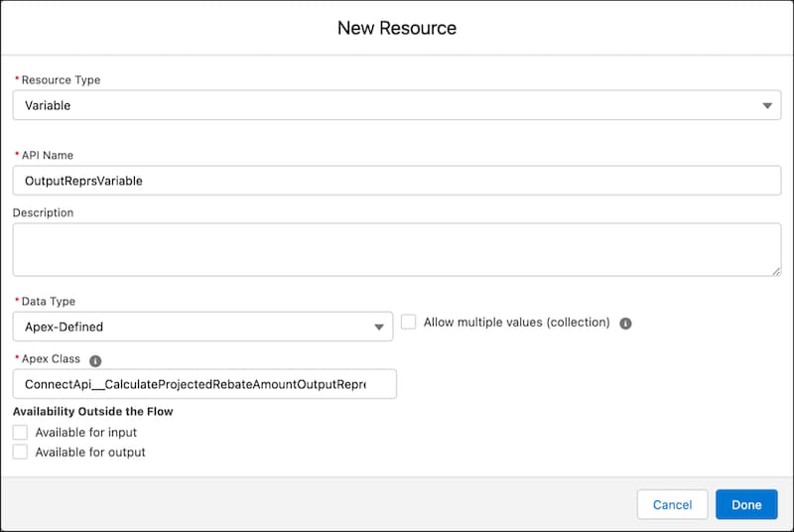794x532 pixels.
Task: Show info tooltip next to Allow multiple values
Action: click(625, 323)
